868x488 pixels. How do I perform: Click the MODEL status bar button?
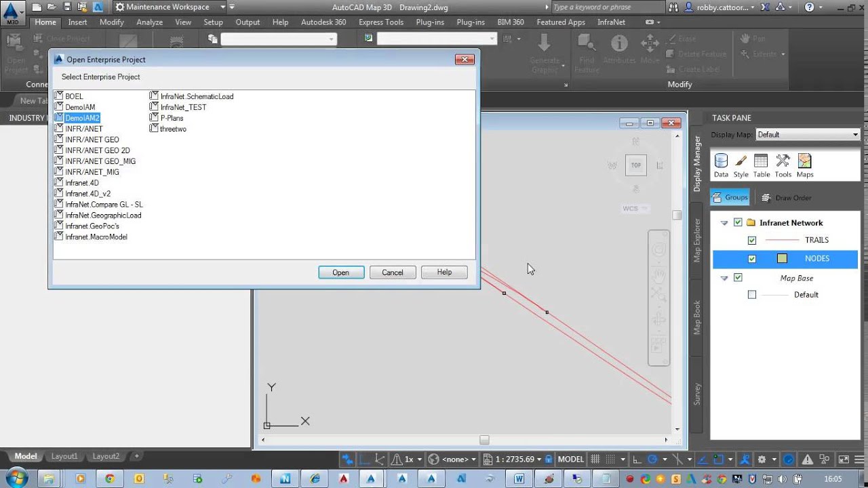(570, 459)
